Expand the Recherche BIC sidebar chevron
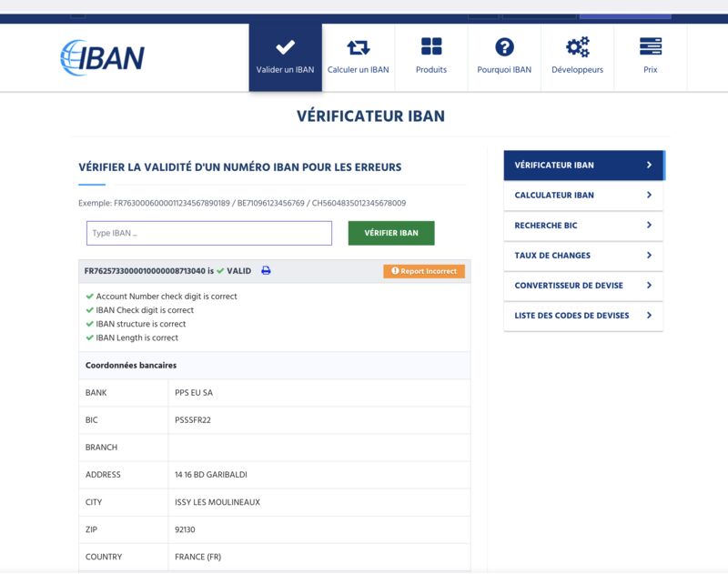The image size is (728, 574). coord(649,226)
